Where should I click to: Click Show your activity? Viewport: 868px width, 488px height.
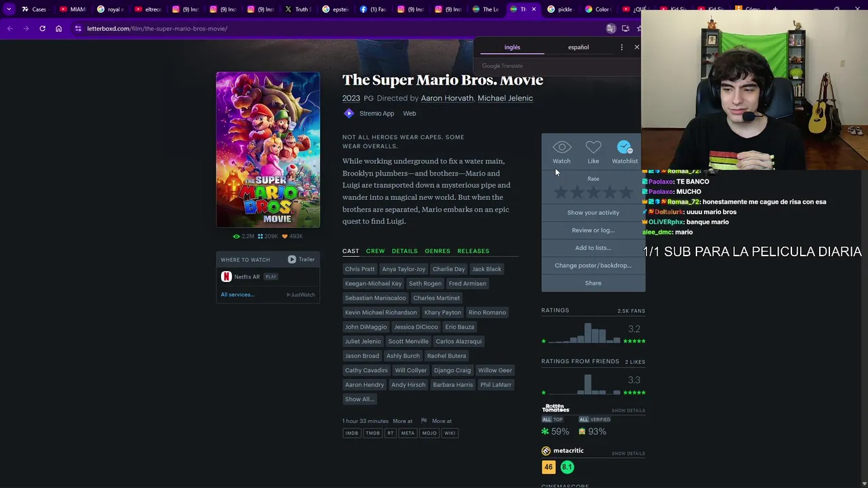coord(593,213)
